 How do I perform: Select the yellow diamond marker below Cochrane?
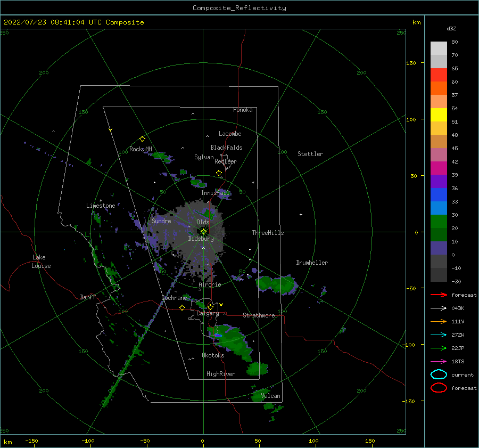tap(182, 307)
